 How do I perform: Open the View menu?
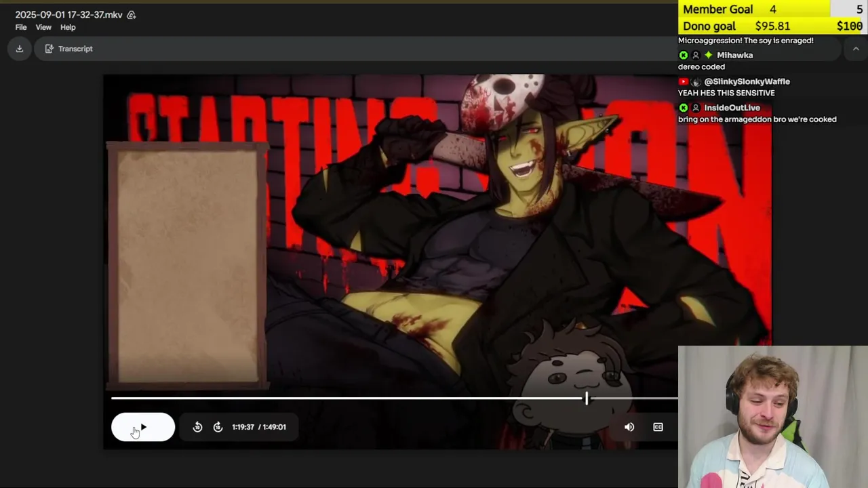tap(43, 27)
